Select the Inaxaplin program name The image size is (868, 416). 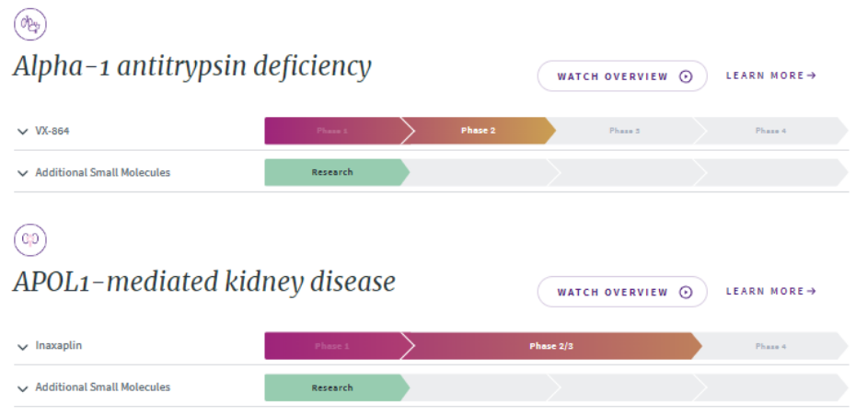(x=57, y=347)
